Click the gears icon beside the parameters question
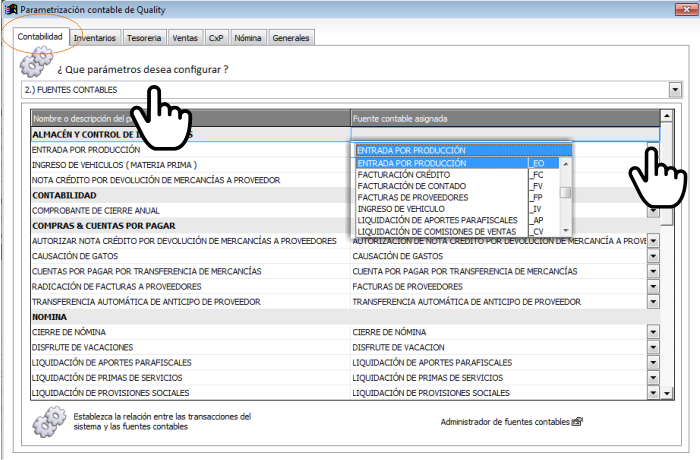This screenshot has height=460, width=700. [36, 61]
